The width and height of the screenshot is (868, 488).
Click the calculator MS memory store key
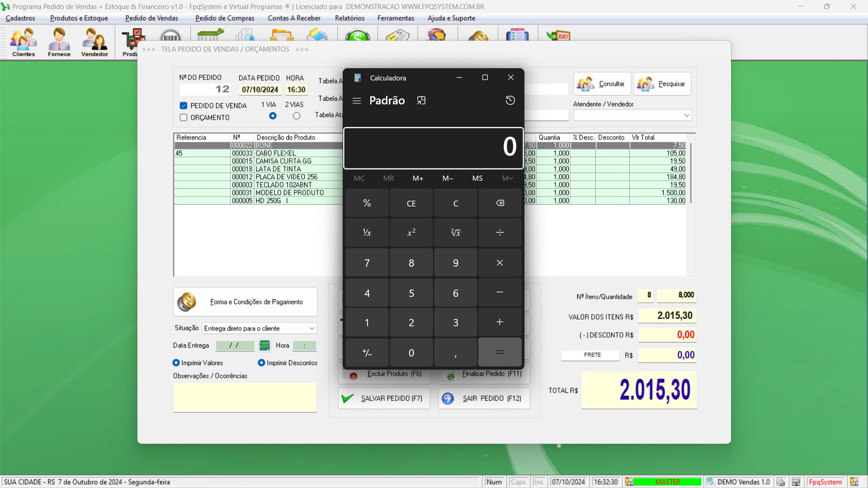point(477,178)
